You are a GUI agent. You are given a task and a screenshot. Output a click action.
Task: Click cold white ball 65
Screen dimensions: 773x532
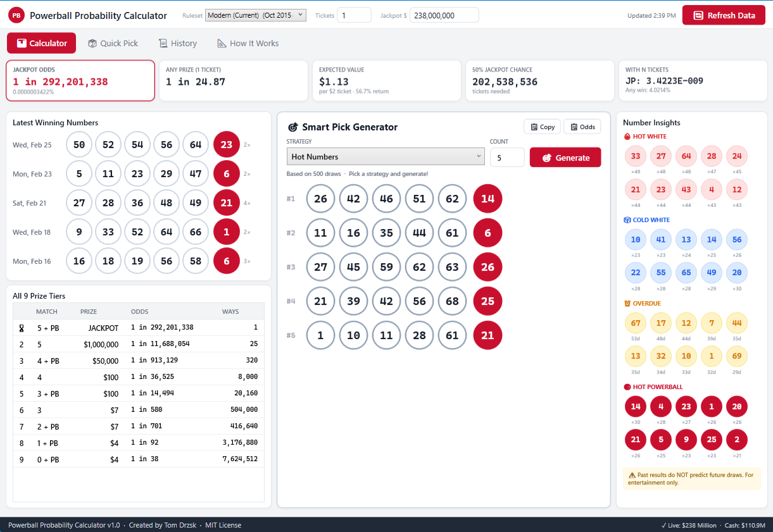686,273
